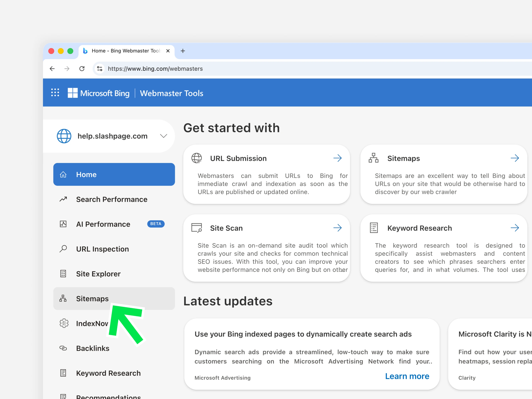The width and height of the screenshot is (532, 399).
Task: Click the site information icon in address bar
Action: [x=100, y=69]
